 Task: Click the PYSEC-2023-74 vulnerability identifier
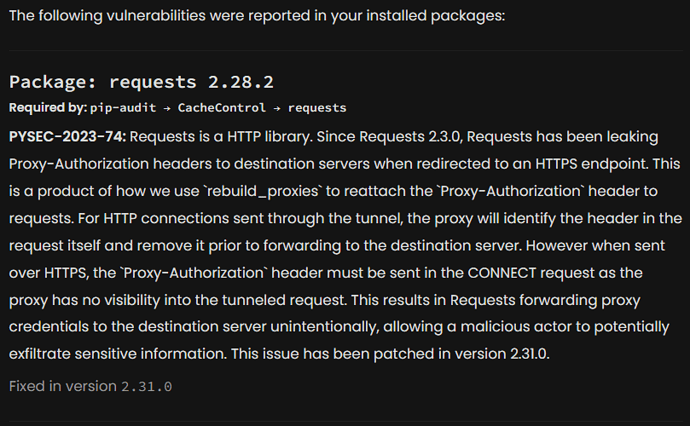[x=67, y=137]
